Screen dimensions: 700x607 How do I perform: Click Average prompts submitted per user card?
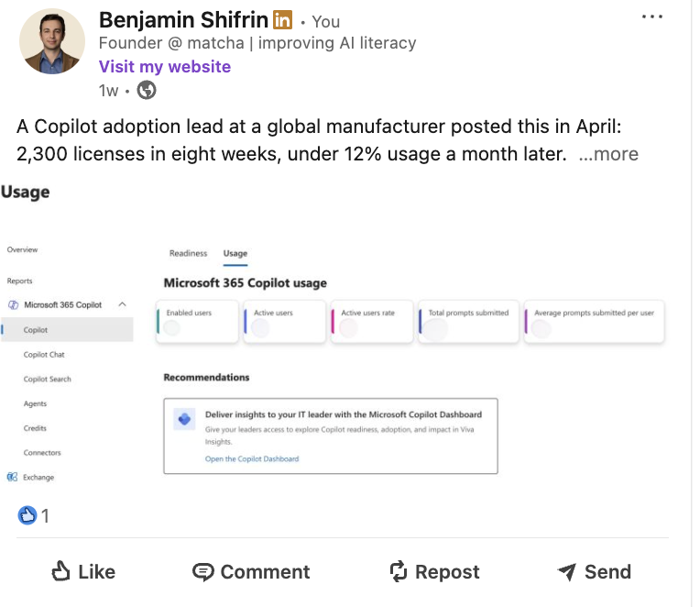click(595, 322)
